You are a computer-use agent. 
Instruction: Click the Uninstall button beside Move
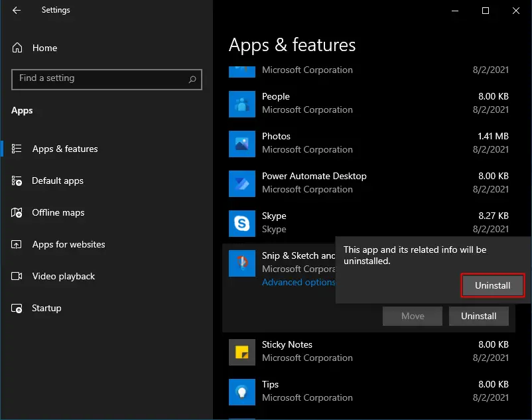(478, 316)
